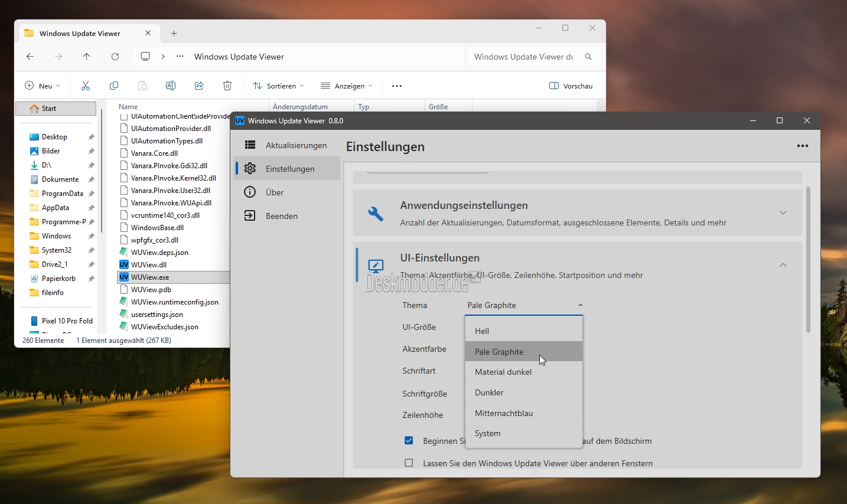
Task: Click the Explorer copy icon
Action: click(114, 86)
